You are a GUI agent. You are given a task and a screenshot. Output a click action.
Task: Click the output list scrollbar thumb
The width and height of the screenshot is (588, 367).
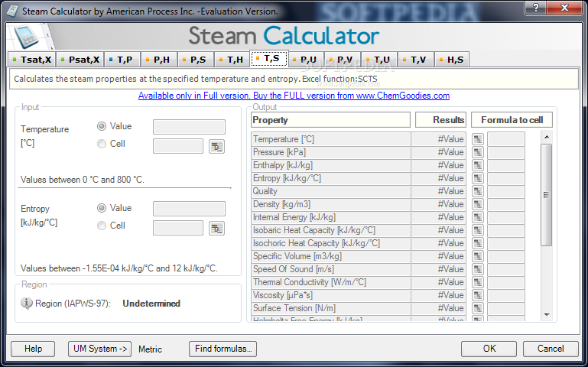click(547, 195)
